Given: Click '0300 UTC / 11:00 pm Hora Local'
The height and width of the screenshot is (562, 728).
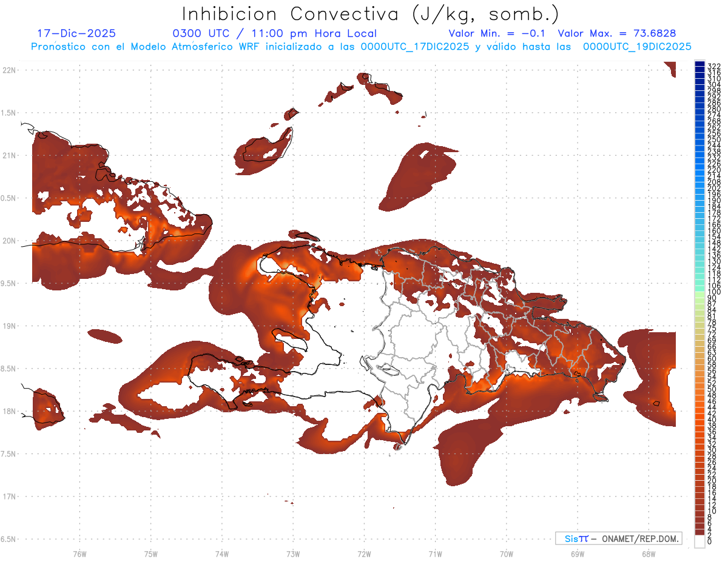Looking at the screenshot, I should pos(275,34).
